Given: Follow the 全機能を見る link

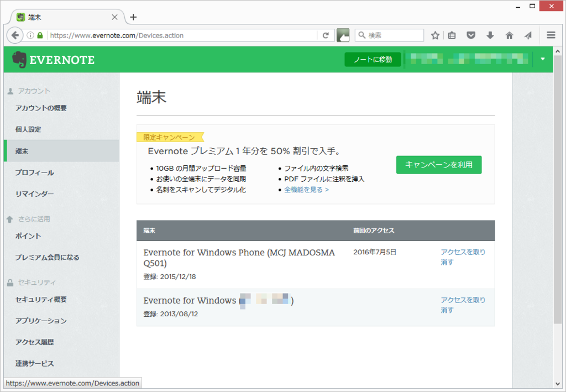Looking at the screenshot, I should (x=306, y=190).
